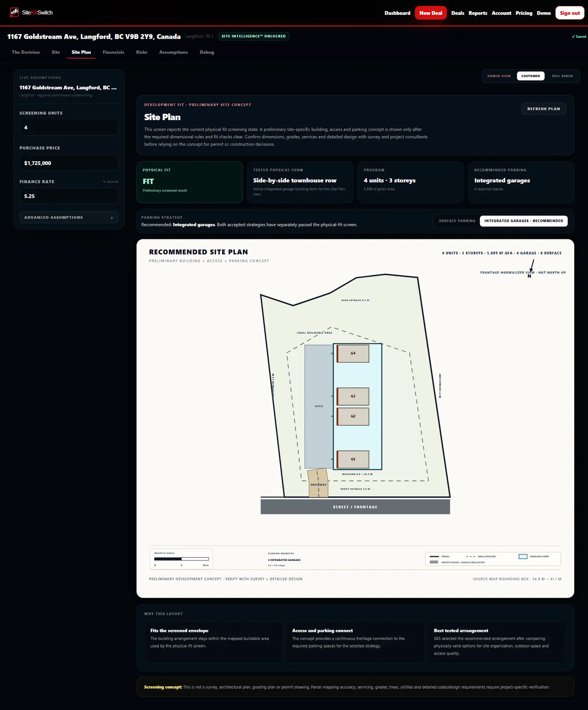Viewport: 588px width, 710px height.
Task: Click the SiteKillSwitch logo icon
Action: point(14,12)
